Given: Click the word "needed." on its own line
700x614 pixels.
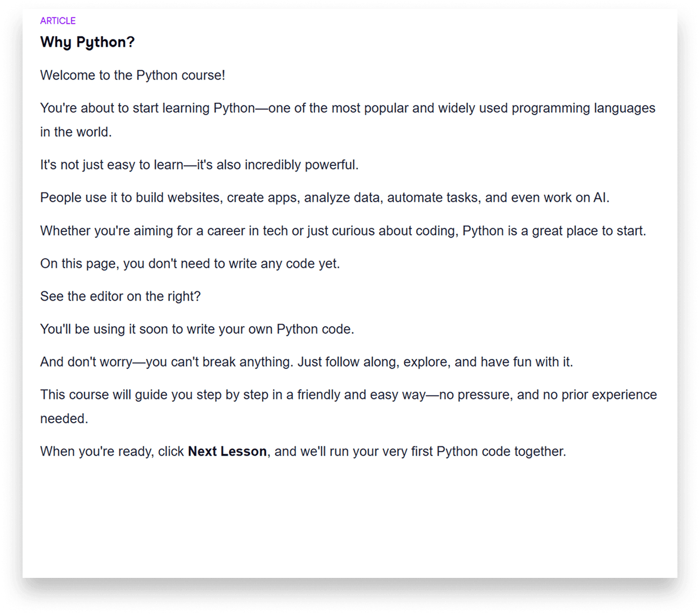Looking at the screenshot, I should 64,419.
